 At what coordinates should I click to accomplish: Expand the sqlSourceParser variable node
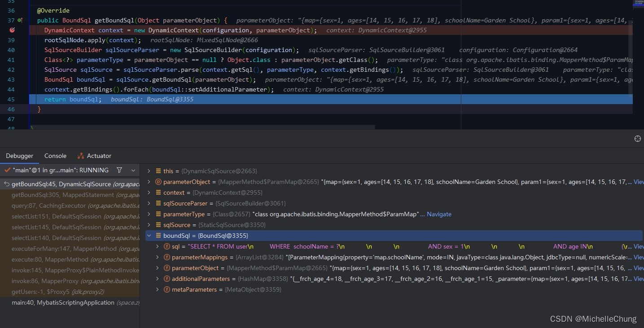tap(149, 203)
